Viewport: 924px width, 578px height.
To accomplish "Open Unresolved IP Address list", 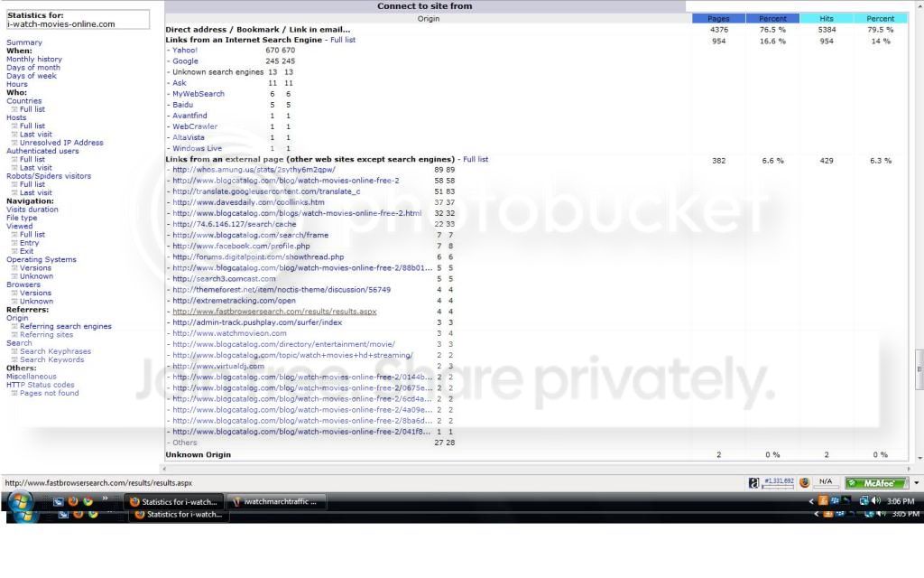I will pos(61,143).
